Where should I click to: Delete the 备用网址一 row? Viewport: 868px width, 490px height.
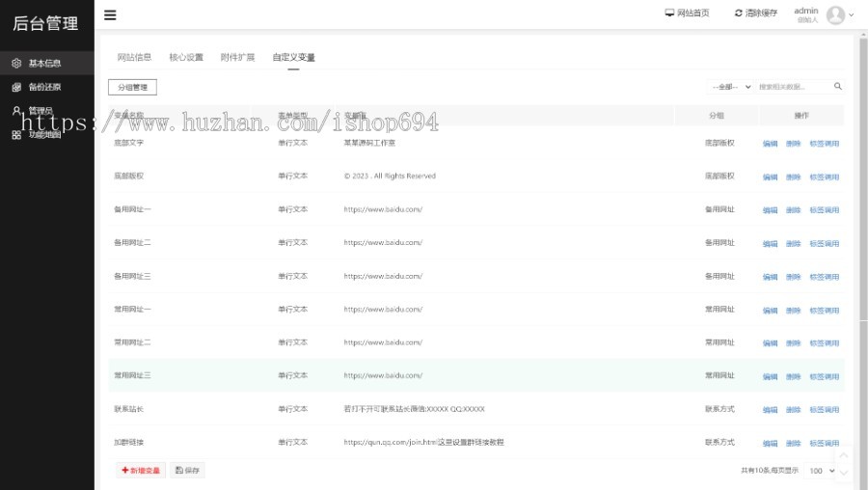pyautogui.click(x=794, y=210)
